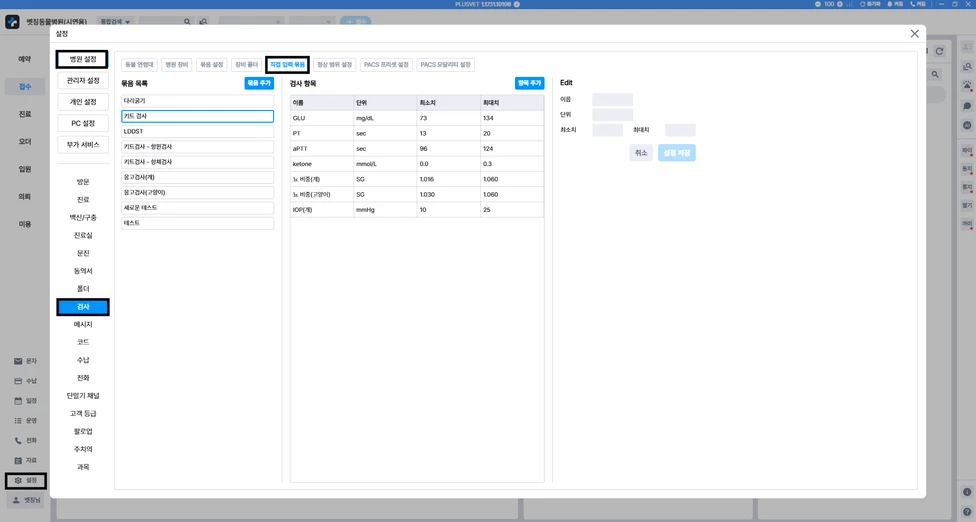The width and height of the screenshot is (976, 522).
Task: Click the AI circle icon in the right sidebar
Action: pos(967,125)
